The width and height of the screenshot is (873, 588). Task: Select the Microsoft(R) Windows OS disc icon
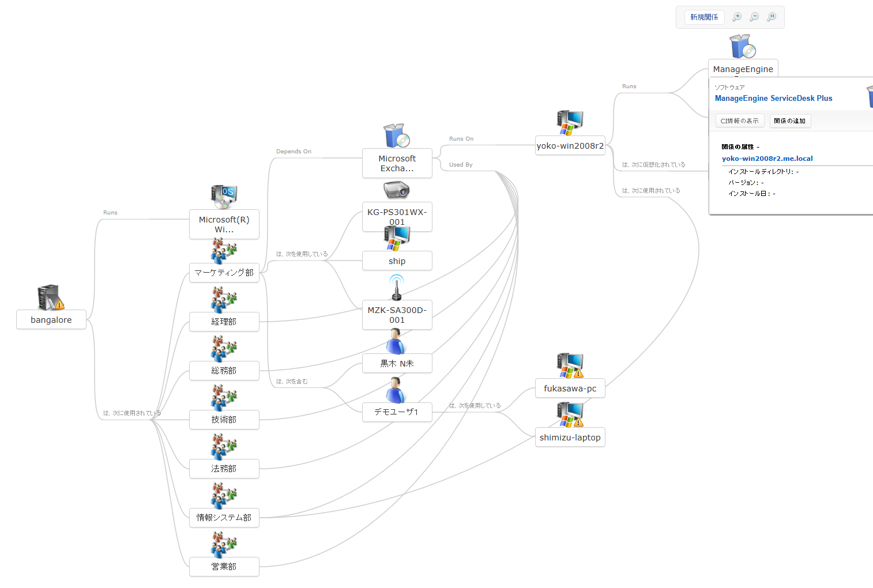tap(224, 196)
